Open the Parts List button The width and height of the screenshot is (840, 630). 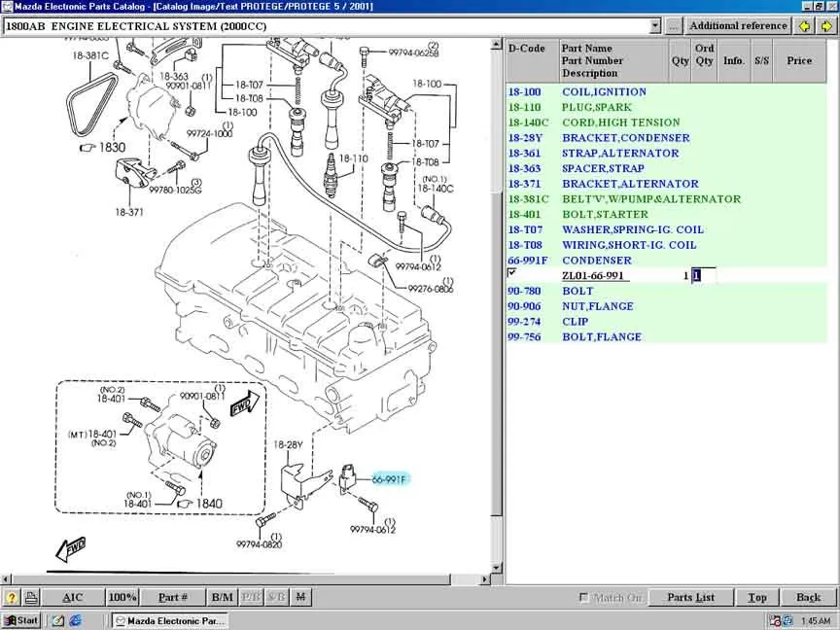[x=690, y=597]
